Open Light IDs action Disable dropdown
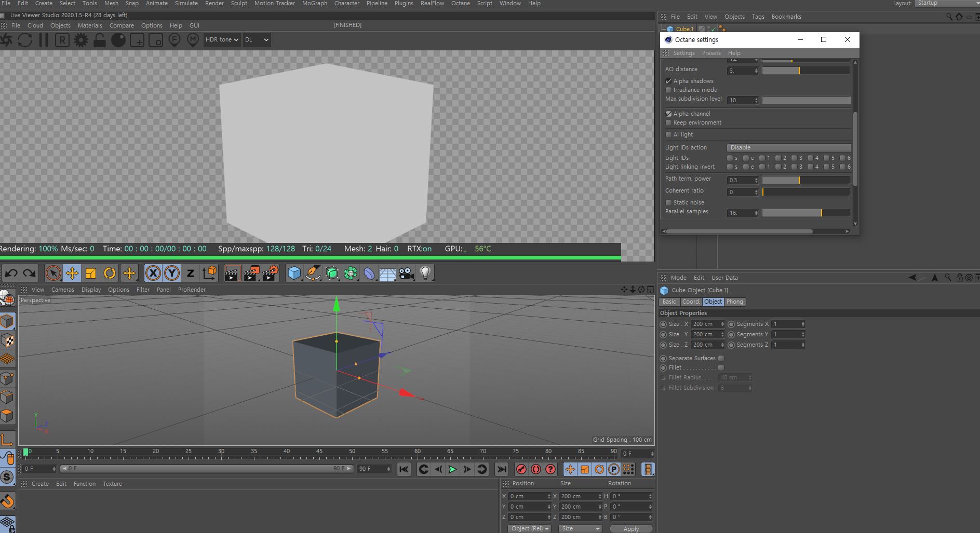This screenshot has height=533, width=980. point(788,147)
